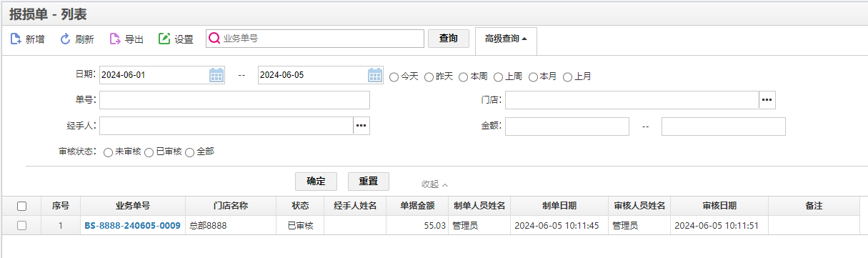868x258 pixels.
Task: Collapse the 高级查询 advanced query panel
Action: [x=506, y=39]
